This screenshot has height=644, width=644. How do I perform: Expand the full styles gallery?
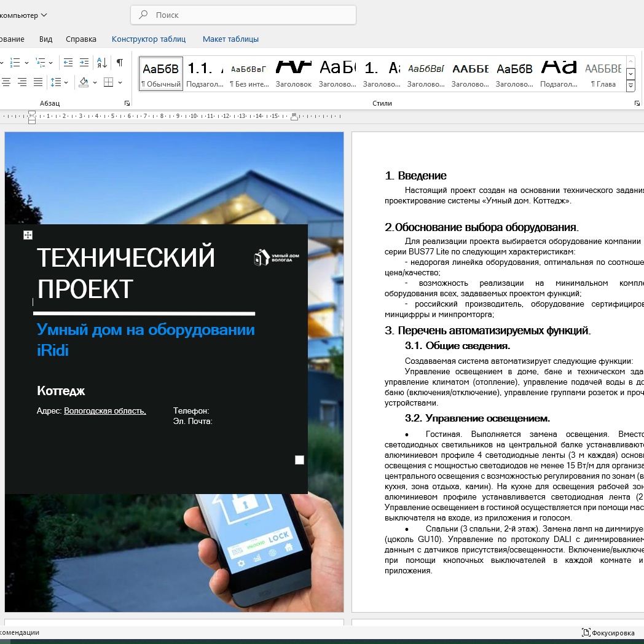click(631, 85)
